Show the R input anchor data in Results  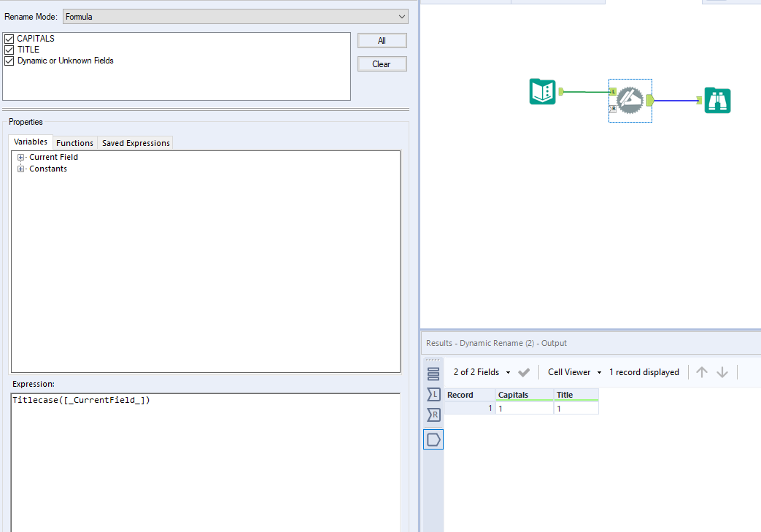(433, 416)
